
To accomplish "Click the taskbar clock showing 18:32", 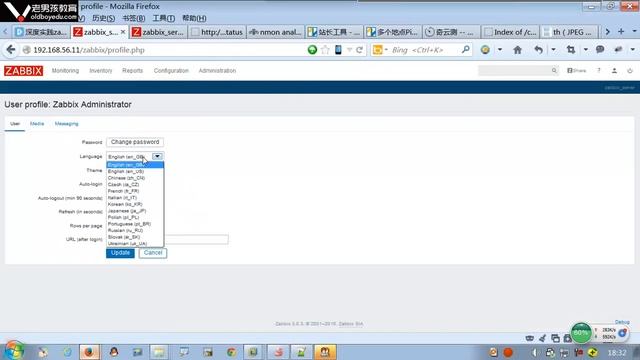I will (617, 352).
